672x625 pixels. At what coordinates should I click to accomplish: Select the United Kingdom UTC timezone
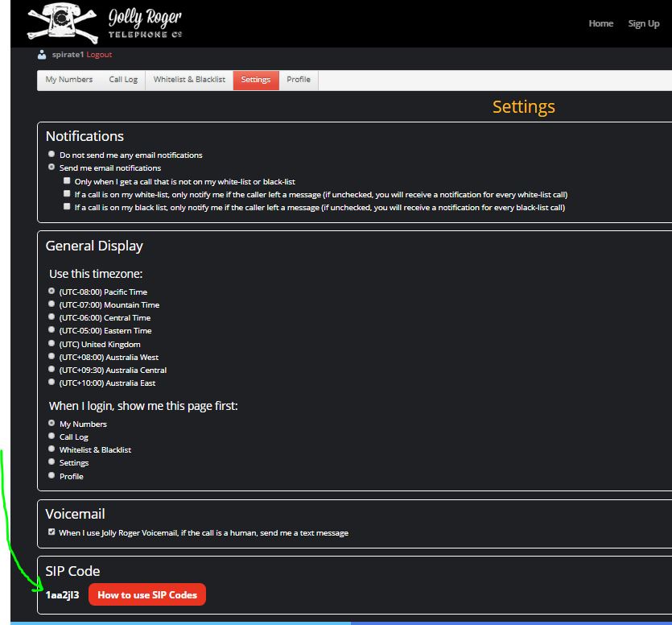coord(52,344)
